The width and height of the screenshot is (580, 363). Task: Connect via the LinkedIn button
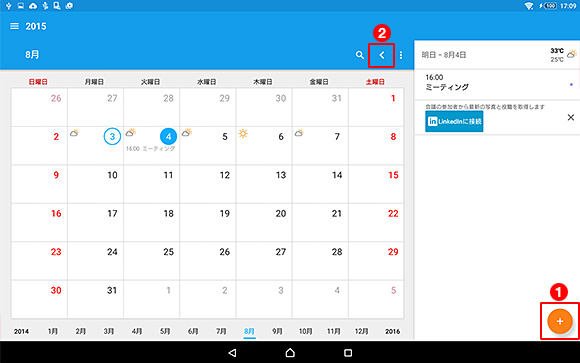tap(454, 121)
